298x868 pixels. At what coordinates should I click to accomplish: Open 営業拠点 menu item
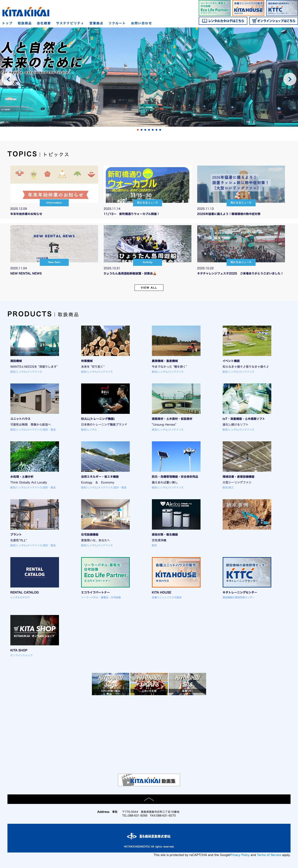click(96, 23)
